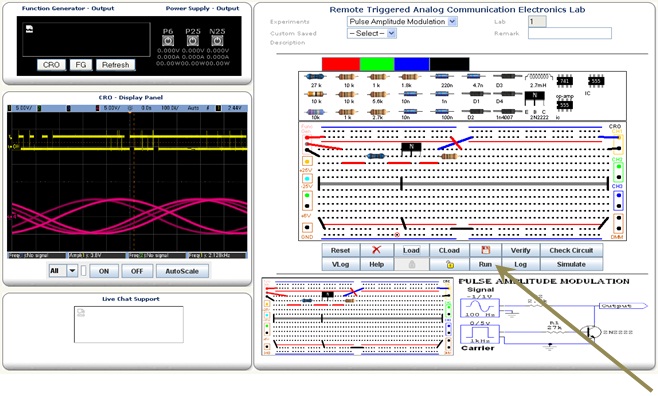The width and height of the screenshot is (658, 396).
Task: Toggle the N25 power supply knob
Action: click(217, 41)
